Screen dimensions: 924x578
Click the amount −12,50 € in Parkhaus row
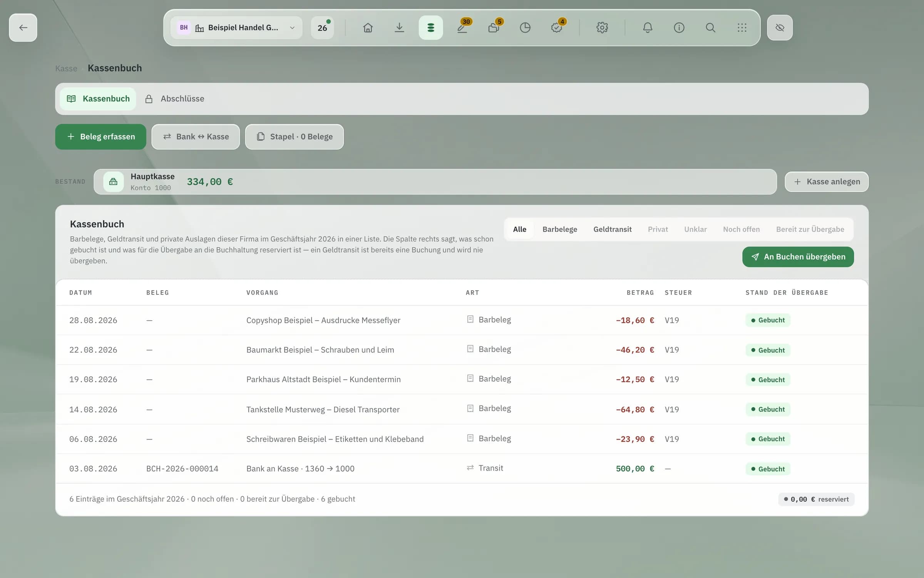coord(635,380)
